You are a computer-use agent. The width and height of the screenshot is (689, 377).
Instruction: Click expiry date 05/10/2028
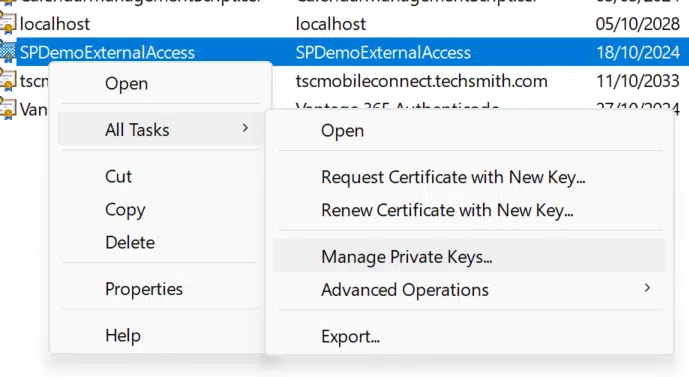638,24
